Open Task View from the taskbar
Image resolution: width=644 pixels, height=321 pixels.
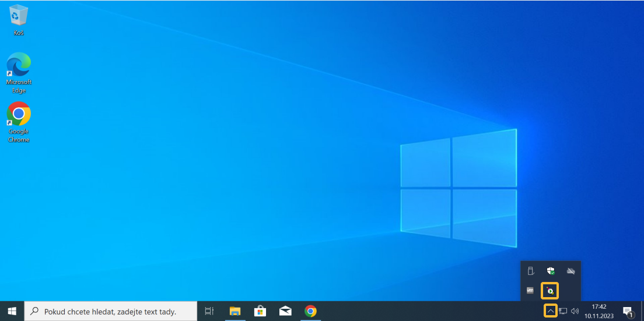[x=209, y=311]
